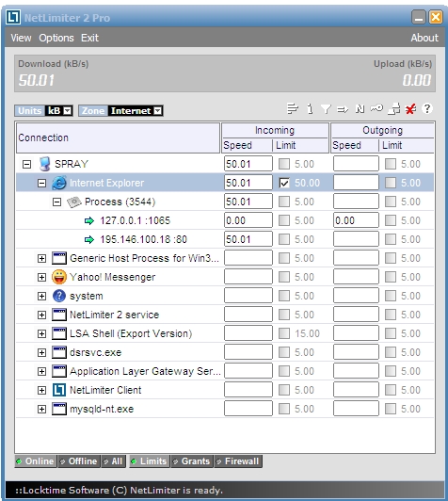Select the All filter button
This screenshot has width=448, height=501.
[x=114, y=461]
